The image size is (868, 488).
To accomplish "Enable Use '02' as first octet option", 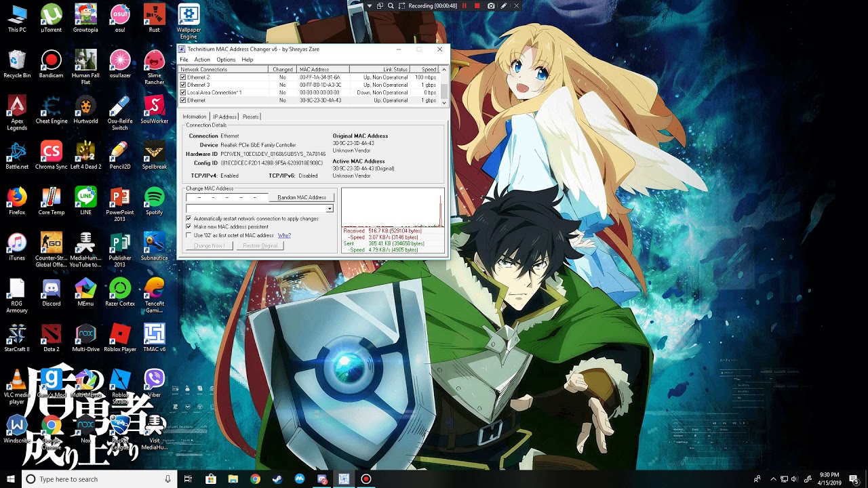I will [189, 235].
